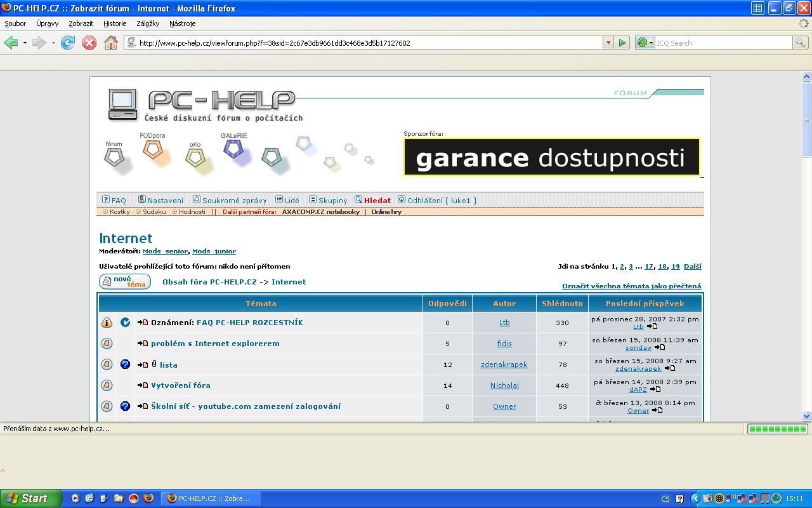Screen dimensions: 812x508
Task: Click the 'Další' next page link
Action: pos(693,267)
